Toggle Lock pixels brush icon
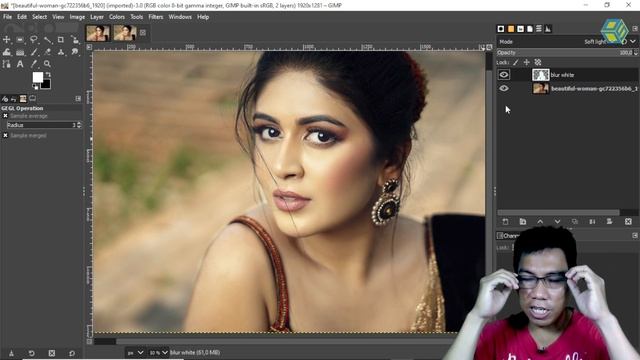The height and width of the screenshot is (360, 640). point(516,62)
